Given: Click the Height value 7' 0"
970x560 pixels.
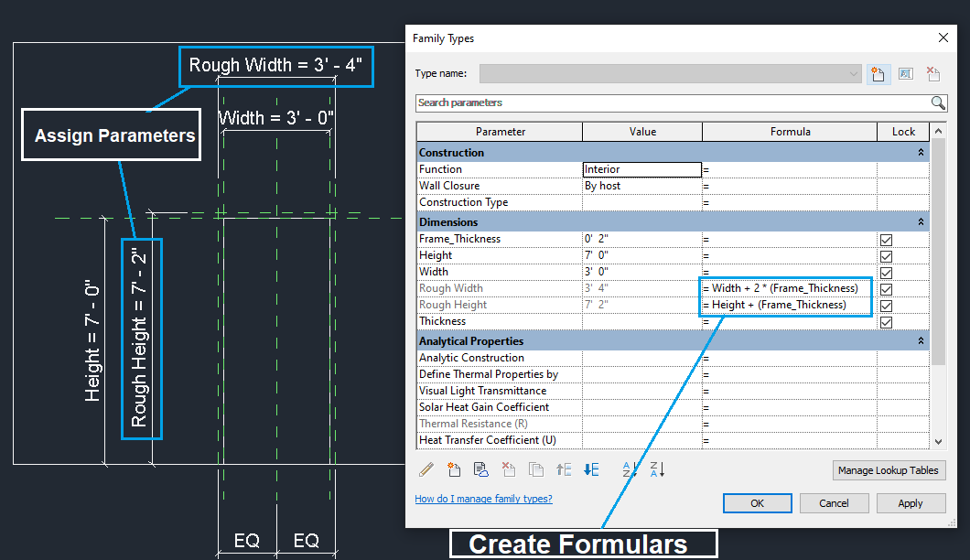Looking at the screenshot, I should (642, 255).
